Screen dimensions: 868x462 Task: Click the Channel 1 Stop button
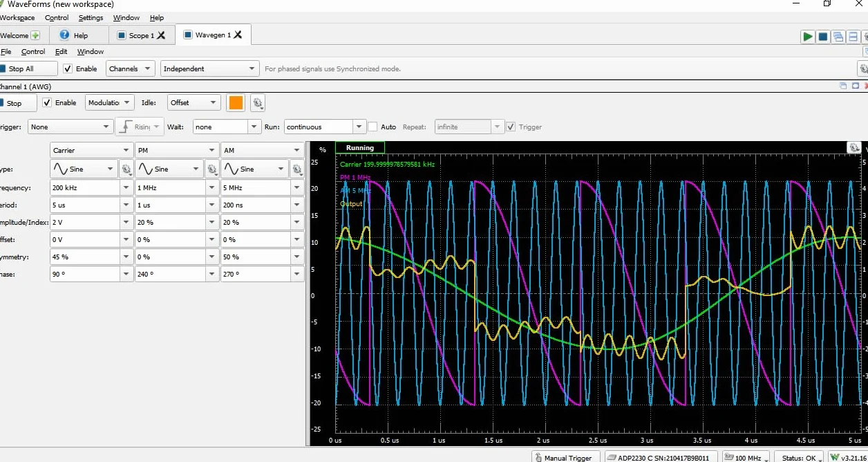click(18, 102)
